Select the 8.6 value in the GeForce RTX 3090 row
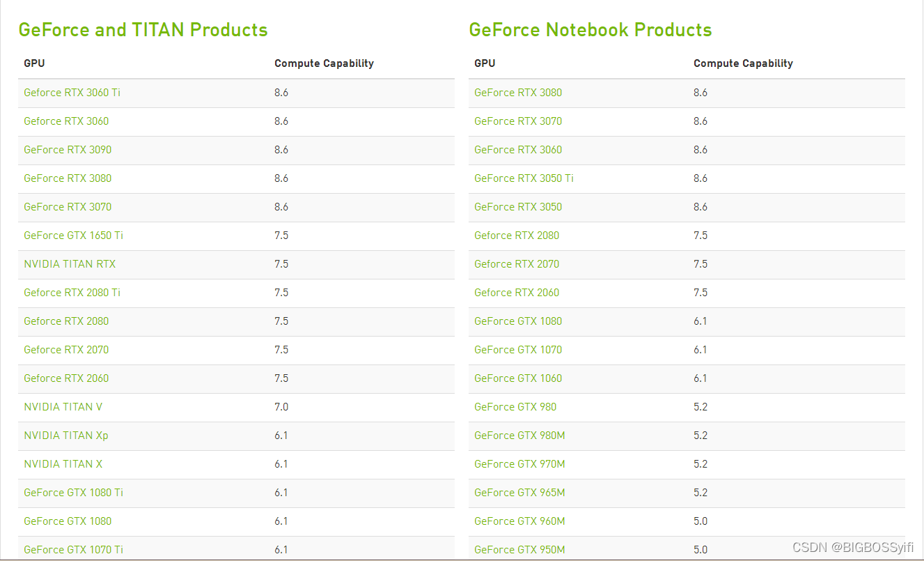This screenshot has width=924, height=561. pyautogui.click(x=281, y=150)
